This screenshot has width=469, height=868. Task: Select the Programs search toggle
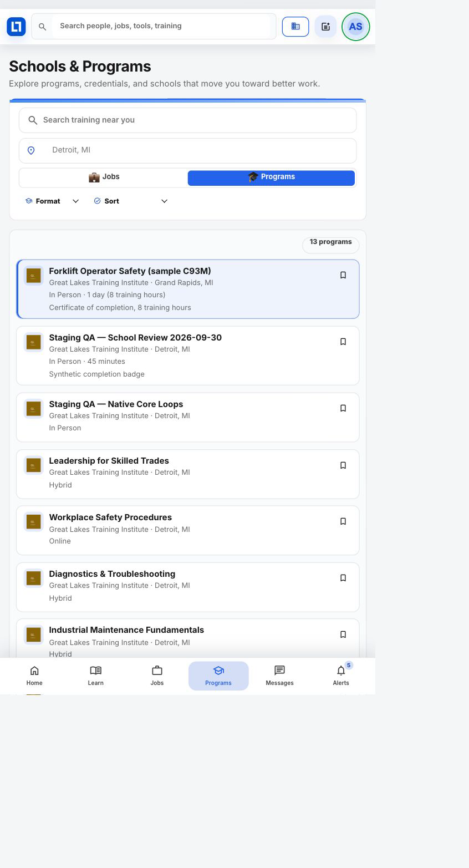tap(271, 177)
